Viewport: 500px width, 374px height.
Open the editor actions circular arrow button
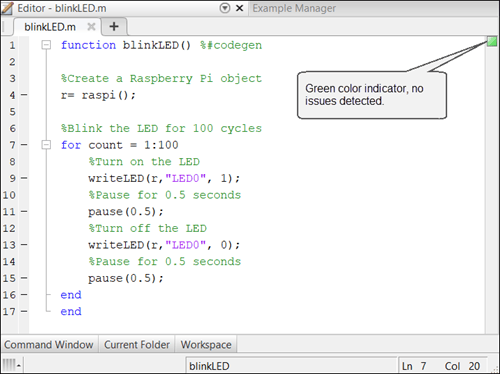coord(225,8)
